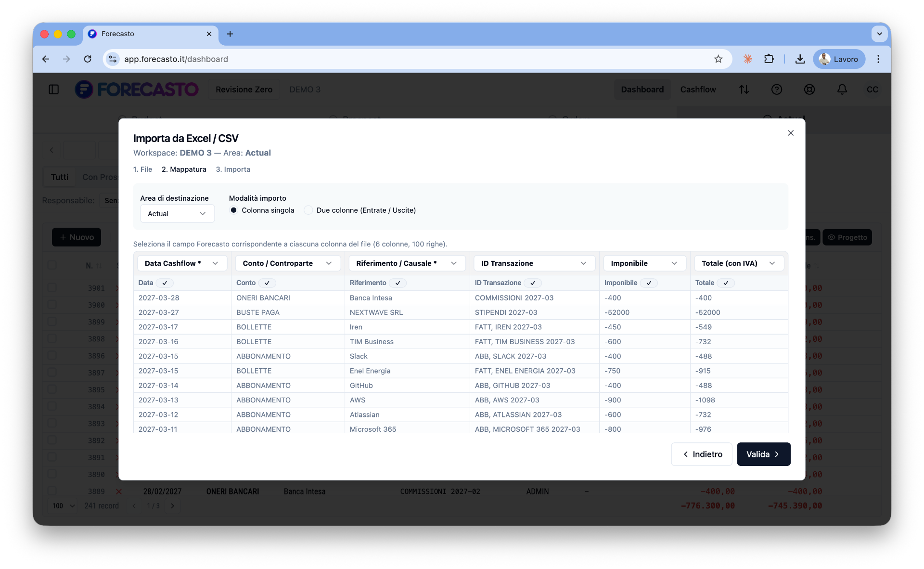
Task: Open the Totale (con IVA) mapping dropdown
Action: tap(738, 263)
